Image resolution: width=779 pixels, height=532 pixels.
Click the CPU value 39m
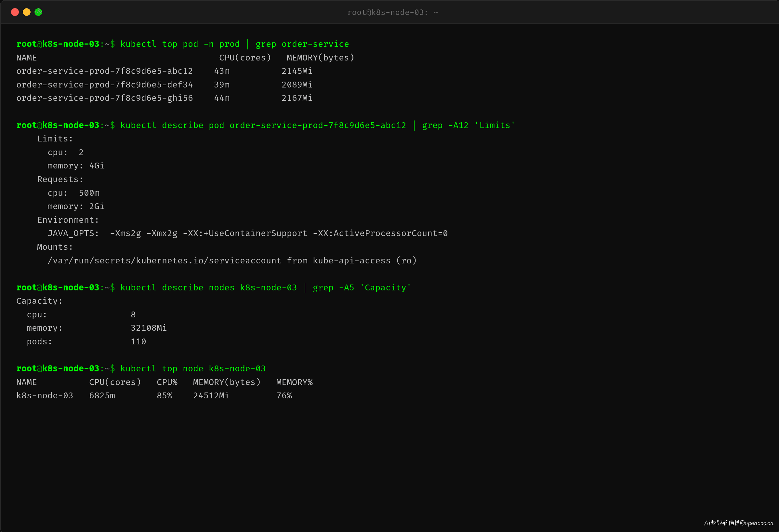(222, 85)
